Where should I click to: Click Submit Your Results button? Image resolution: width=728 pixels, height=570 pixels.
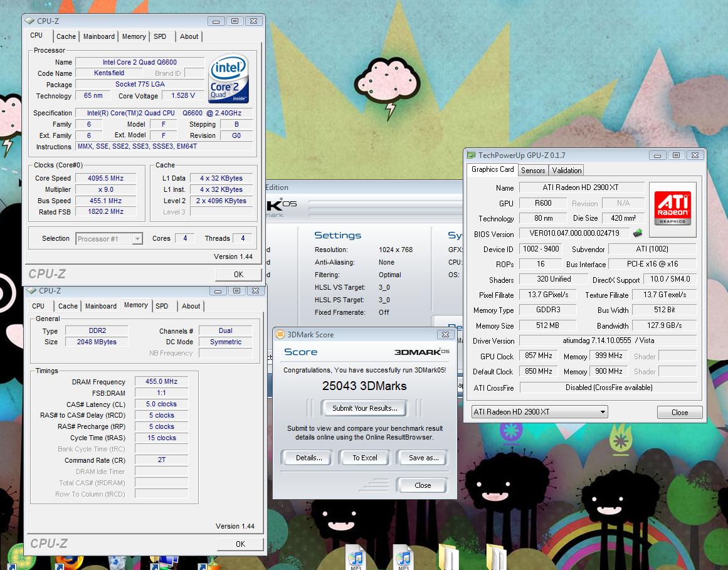click(364, 408)
